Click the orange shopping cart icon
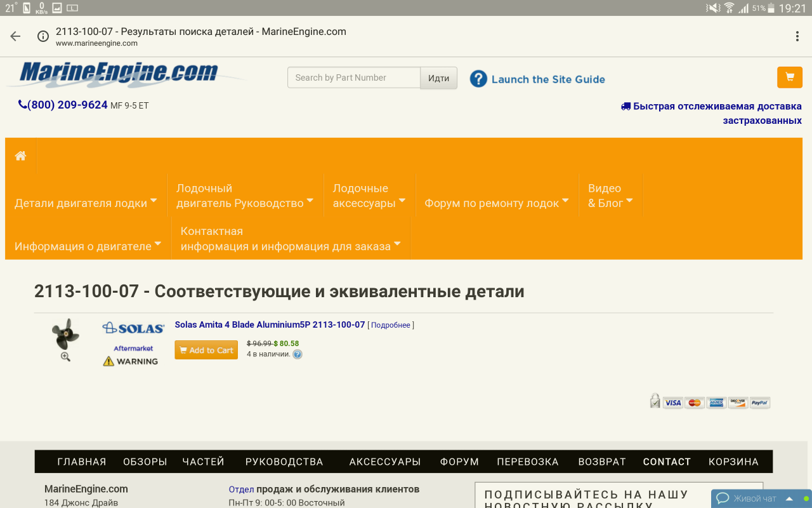 (789, 77)
